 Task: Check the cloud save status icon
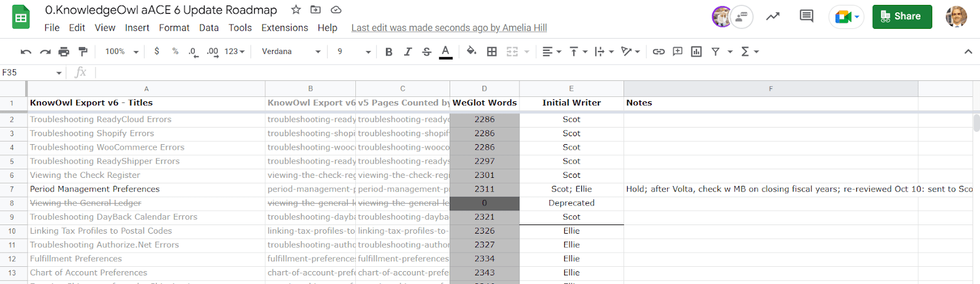[336, 9]
